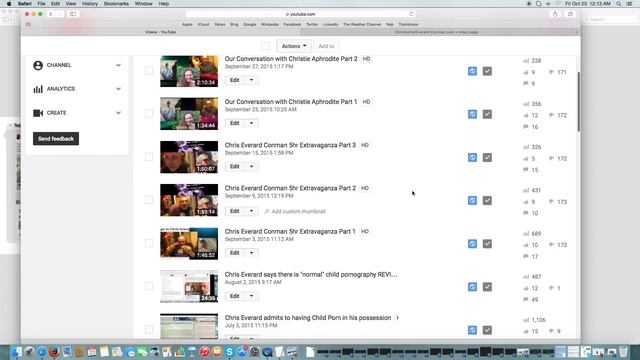Open Safari History menu
Screen dimensions: 640x360
coord(90,4)
